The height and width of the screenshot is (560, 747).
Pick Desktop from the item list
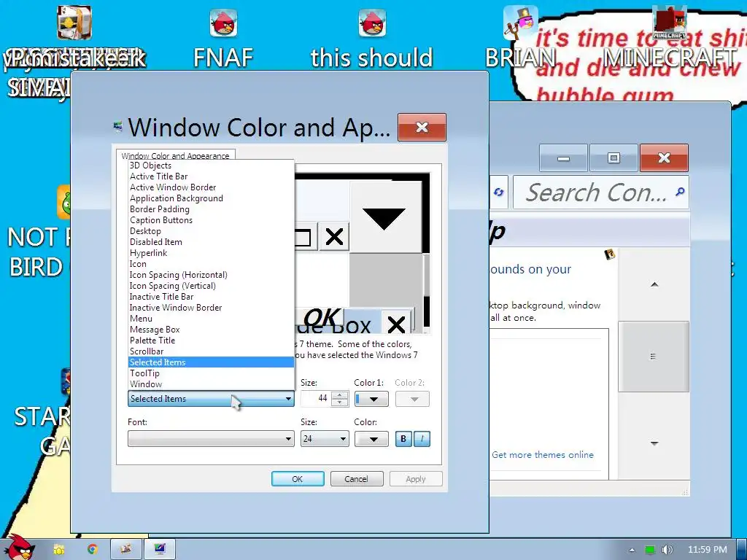211,231
